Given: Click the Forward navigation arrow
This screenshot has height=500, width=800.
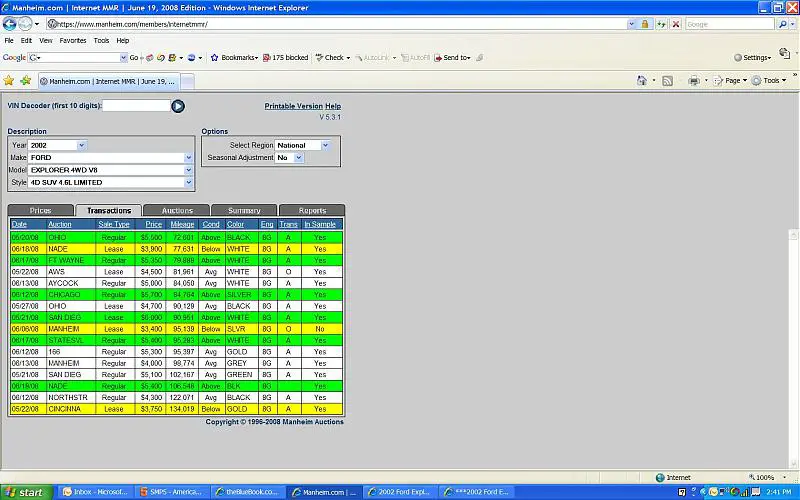Looking at the screenshot, I should tap(25, 23).
